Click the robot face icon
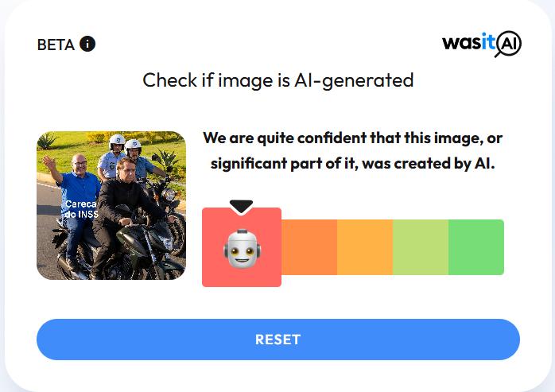This screenshot has width=555, height=392. (x=242, y=249)
